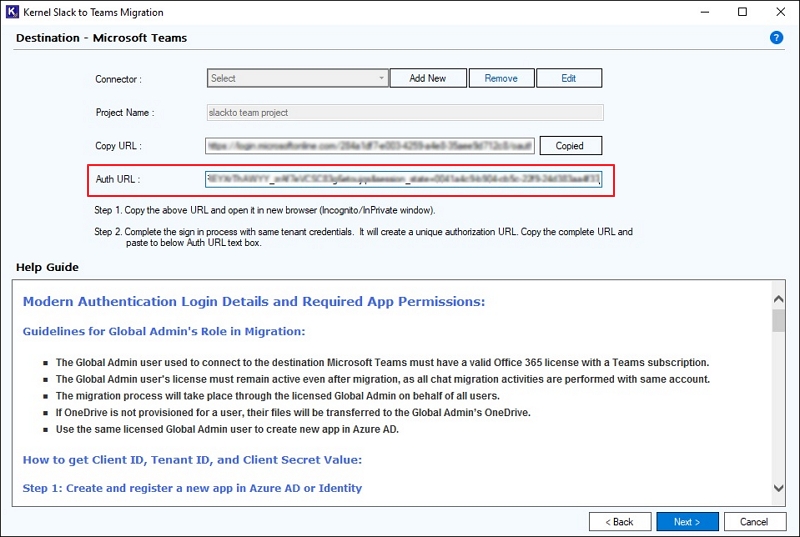800x537 pixels.
Task: Click bullet 'Use the same licensed Global Admin user...'
Action: click(x=227, y=429)
